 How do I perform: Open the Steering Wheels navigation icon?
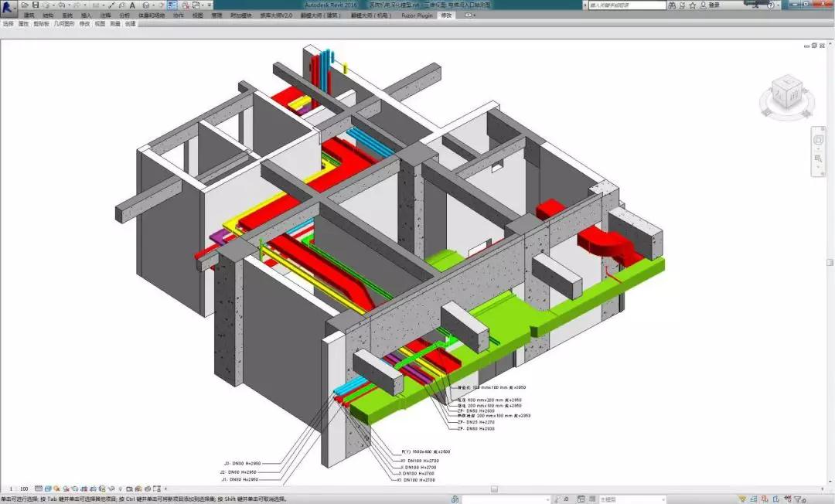tap(819, 140)
